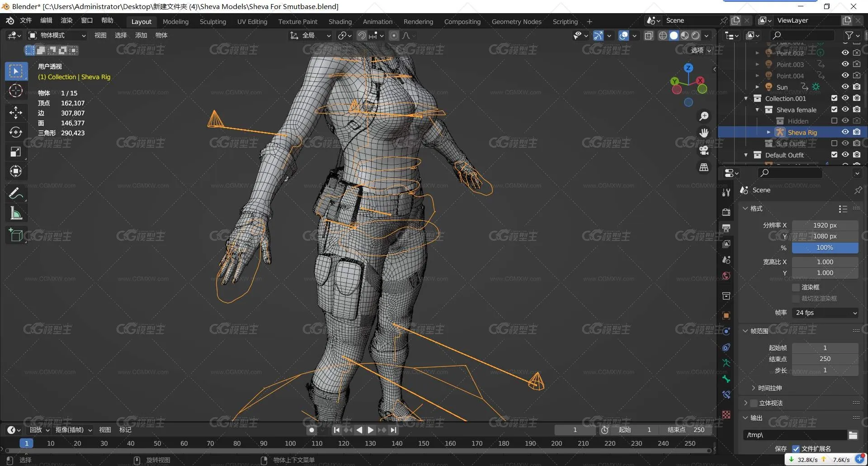Open the View Layer properties tab
Screen dimensions: 868x466
coord(726,244)
